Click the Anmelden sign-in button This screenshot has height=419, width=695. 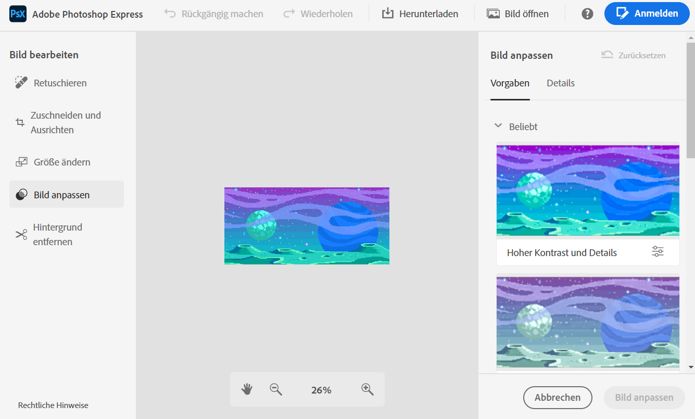[x=647, y=14]
